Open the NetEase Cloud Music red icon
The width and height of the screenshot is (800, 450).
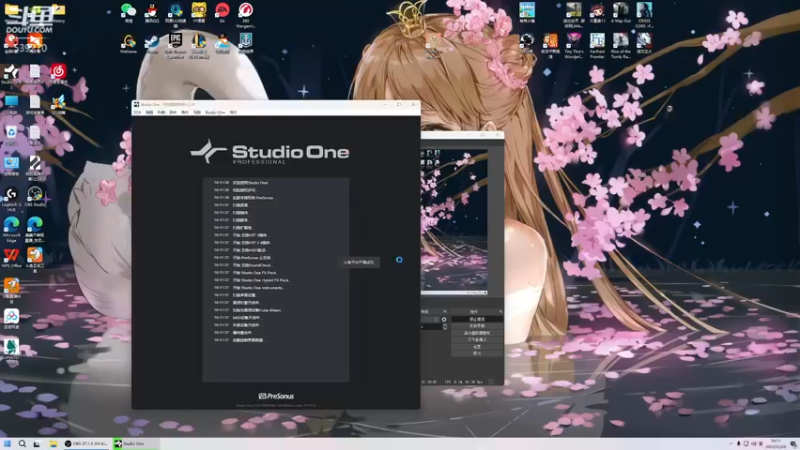coord(58,72)
